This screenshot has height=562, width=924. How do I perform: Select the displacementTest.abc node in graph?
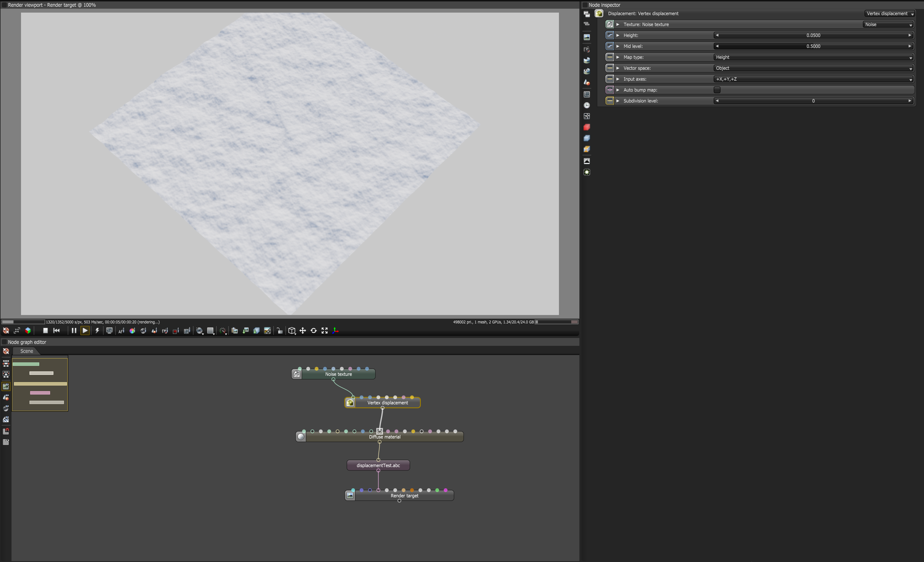378,465
